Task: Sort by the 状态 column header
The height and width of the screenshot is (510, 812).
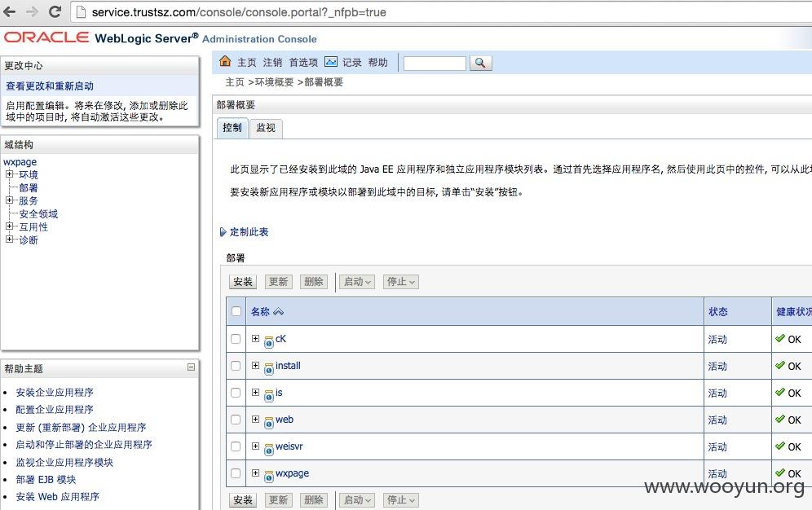Action: tap(717, 311)
